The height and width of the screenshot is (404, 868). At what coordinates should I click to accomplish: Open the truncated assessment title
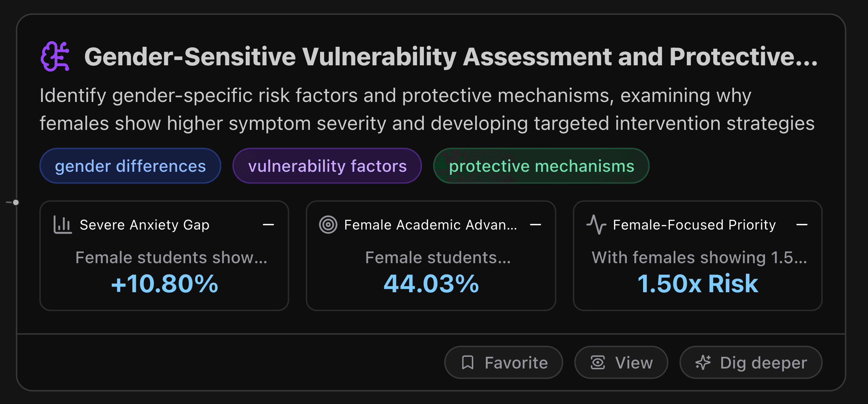pyautogui.click(x=449, y=56)
